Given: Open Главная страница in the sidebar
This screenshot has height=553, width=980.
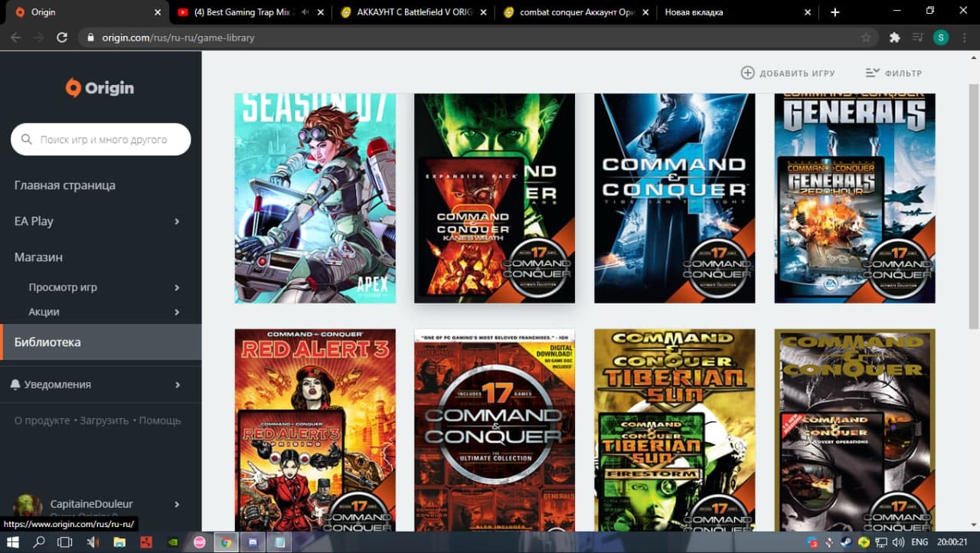Looking at the screenshot, I should tap(65, 185).
